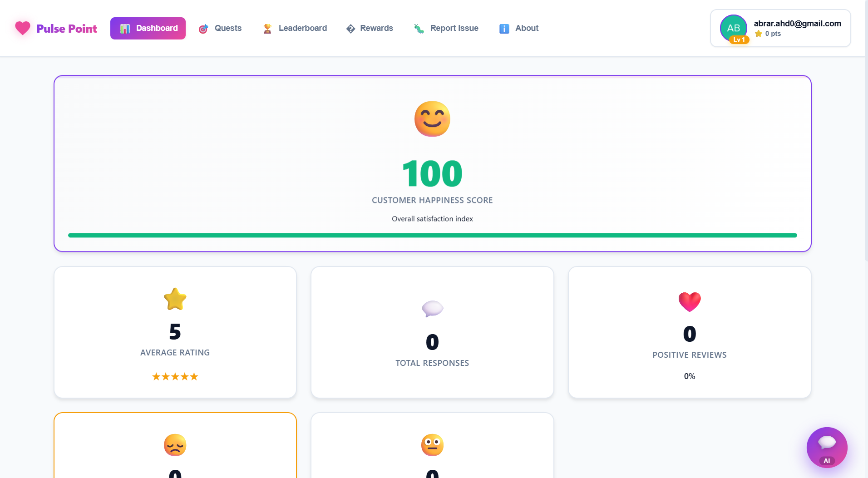Click the Positive Reviews label

(x=690, y=355)
